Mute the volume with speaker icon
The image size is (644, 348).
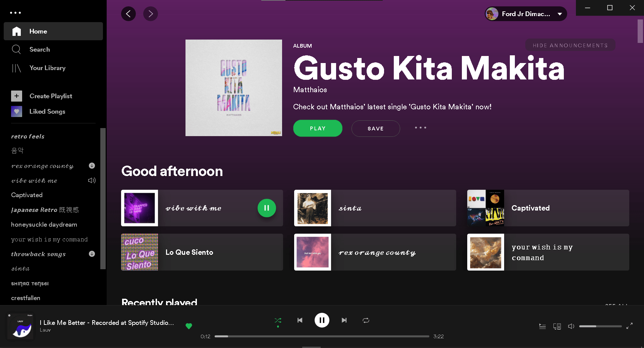pos(571,326)
